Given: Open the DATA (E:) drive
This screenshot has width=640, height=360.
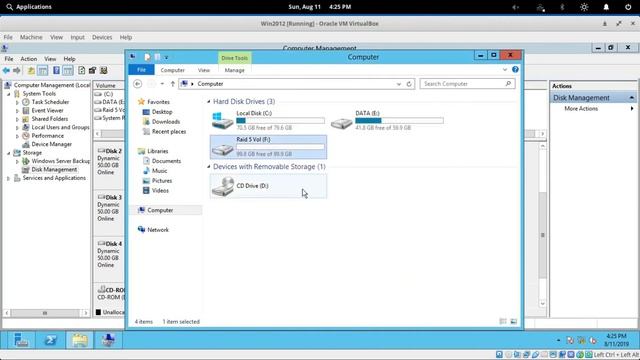Looking at the screenshot, I should (x=387, y=120).
